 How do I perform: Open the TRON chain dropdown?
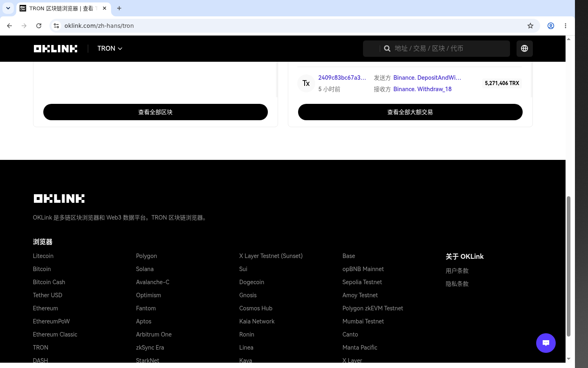tap(110, 48)
